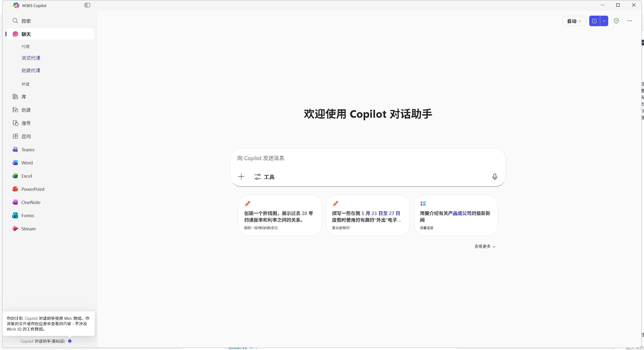
Task: Open OneNote from the sidebar
Action: pyautogui.click(x=31, y=202)
